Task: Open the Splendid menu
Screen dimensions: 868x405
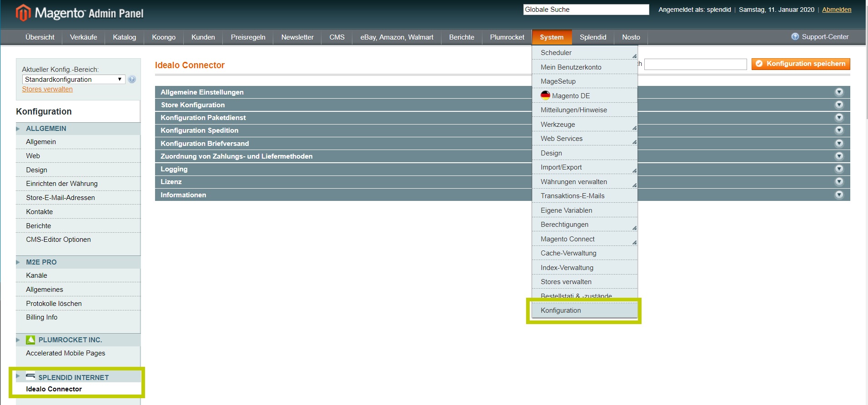Action: tap(593, 37)
